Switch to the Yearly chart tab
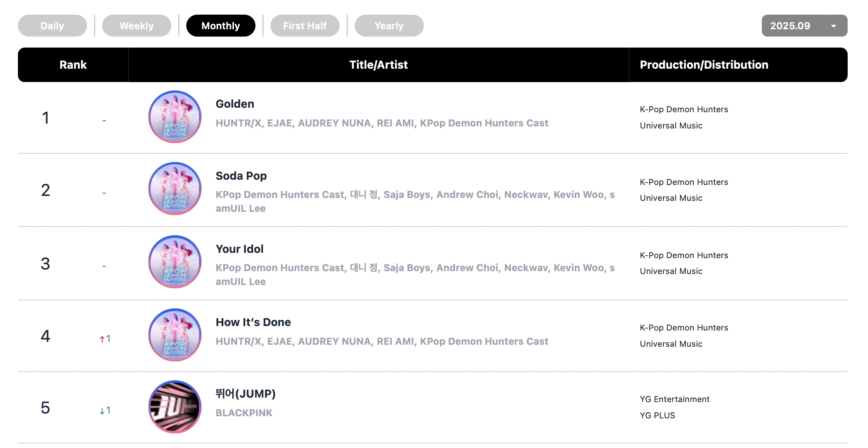 389,26
